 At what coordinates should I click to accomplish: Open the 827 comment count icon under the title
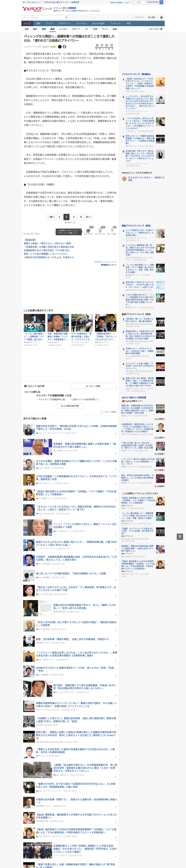[x=46, y=47]
